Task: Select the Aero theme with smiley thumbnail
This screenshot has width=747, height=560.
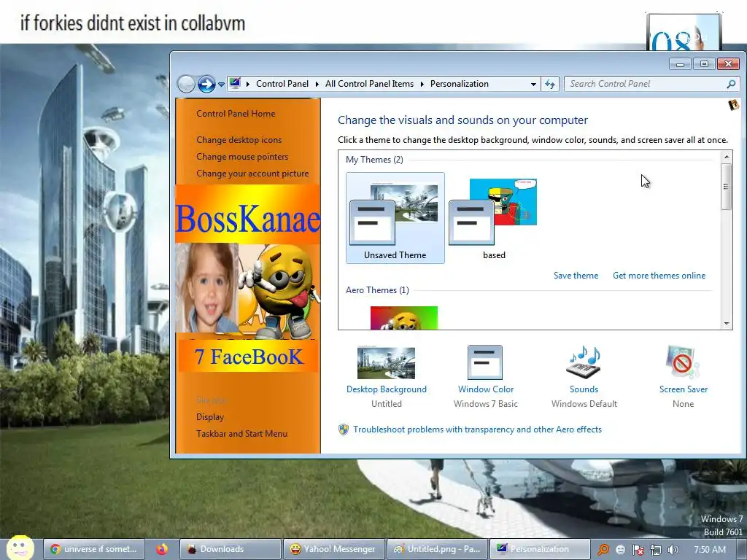Action: tap(404, 318)
